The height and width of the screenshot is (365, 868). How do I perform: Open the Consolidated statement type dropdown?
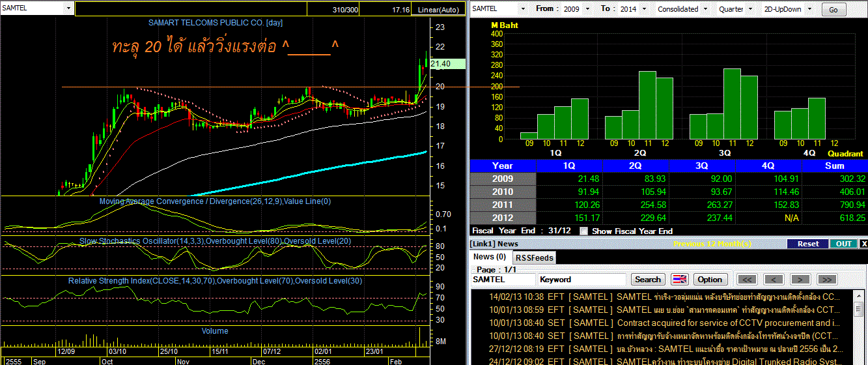[705, 9]
